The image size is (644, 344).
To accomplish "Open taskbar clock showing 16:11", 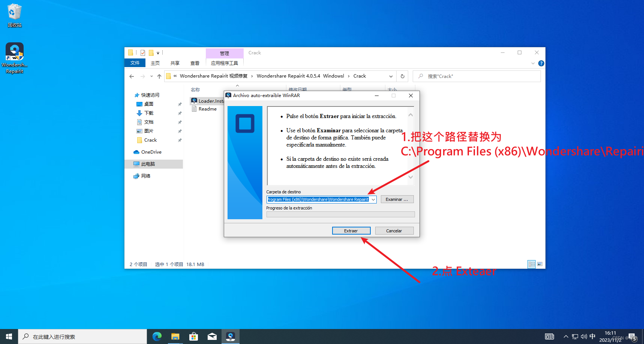I will (x=610, y=337).
